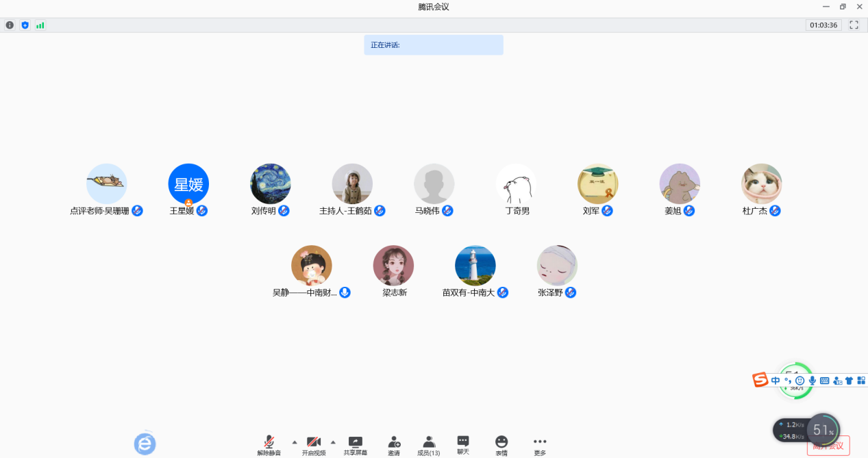Open the 邀请 invite icon
Viewport: 868px width, 458px height.
pyautogui.click(x=394, y=445)
